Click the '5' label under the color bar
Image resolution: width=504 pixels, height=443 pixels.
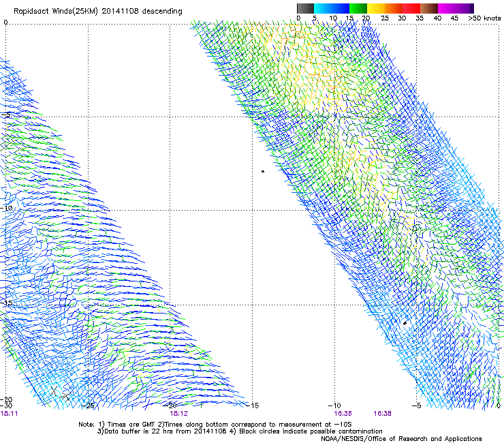[x=315, y=18]
